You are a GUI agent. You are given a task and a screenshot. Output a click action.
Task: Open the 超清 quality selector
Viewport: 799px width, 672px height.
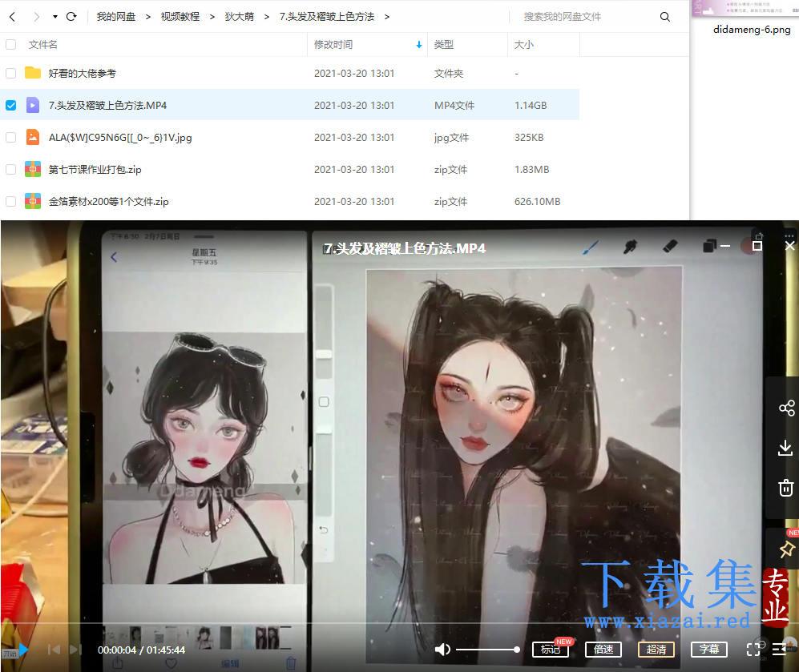click(656, 649)
